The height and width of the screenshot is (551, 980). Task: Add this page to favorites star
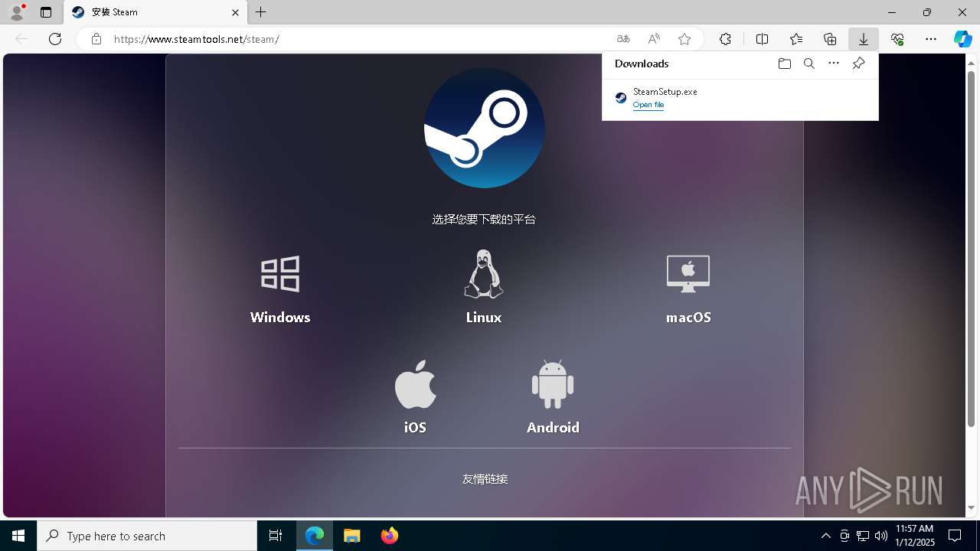point(684,39)
